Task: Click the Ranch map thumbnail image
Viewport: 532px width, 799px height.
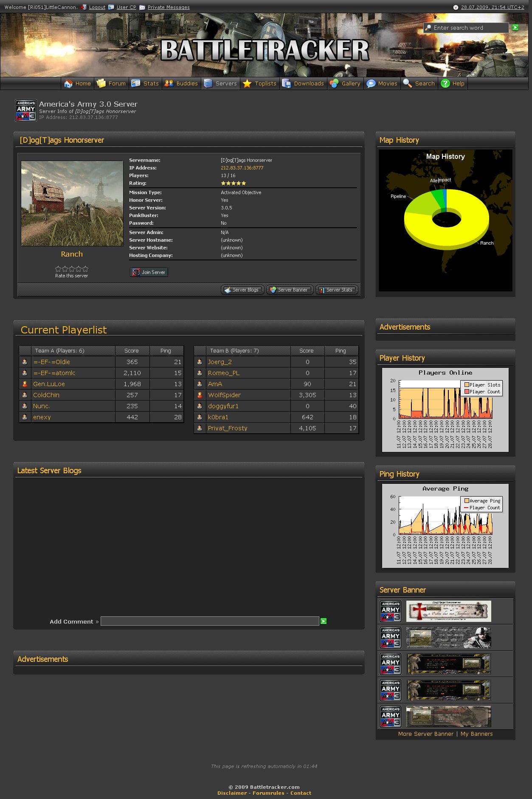Action: (72, 203)
